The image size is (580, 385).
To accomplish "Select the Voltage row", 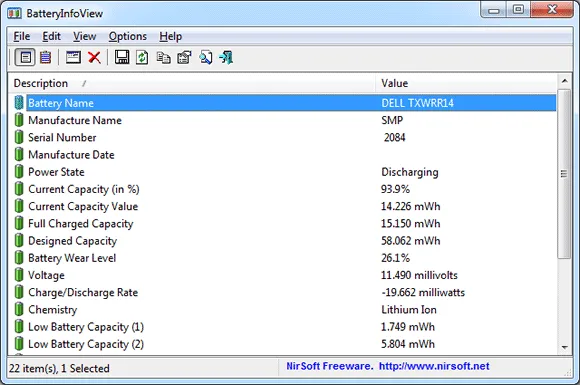I will click(x=283, y=275).
